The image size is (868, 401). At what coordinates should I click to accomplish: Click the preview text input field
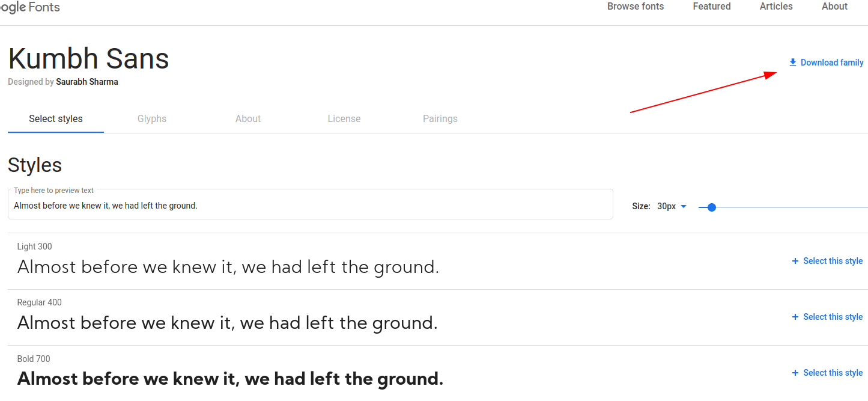click(311, 204)
